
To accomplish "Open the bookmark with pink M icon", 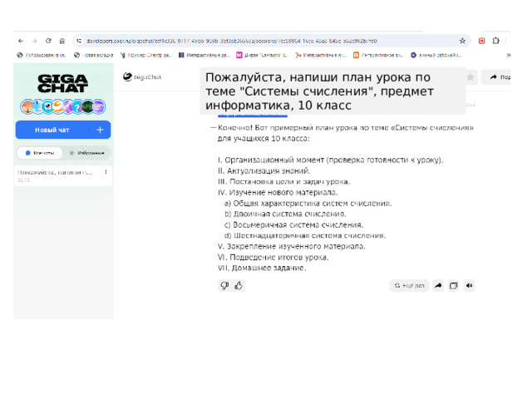I will tap(263, 55).
